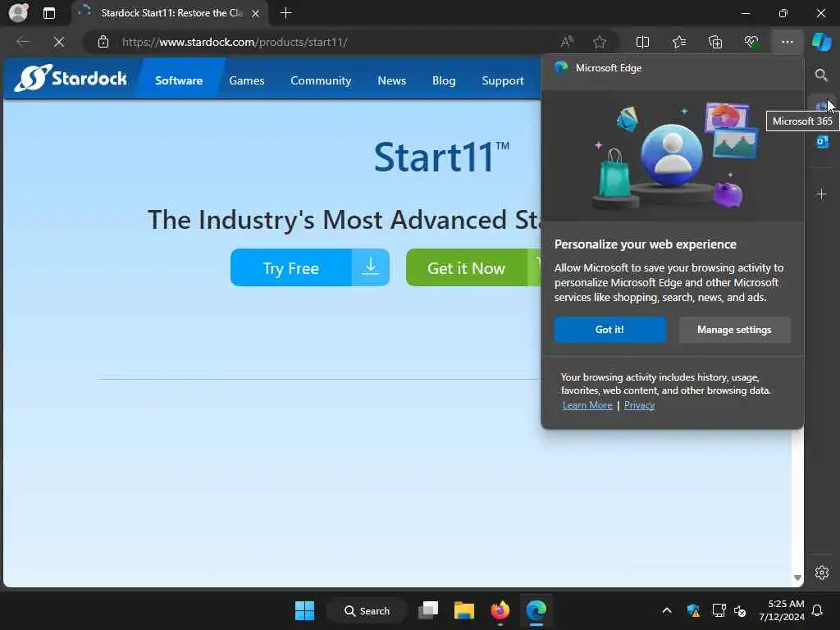The width and height of the screenshot is (840, 630).
Task: Click the address bar URL
Action: [x=235, y=42]
